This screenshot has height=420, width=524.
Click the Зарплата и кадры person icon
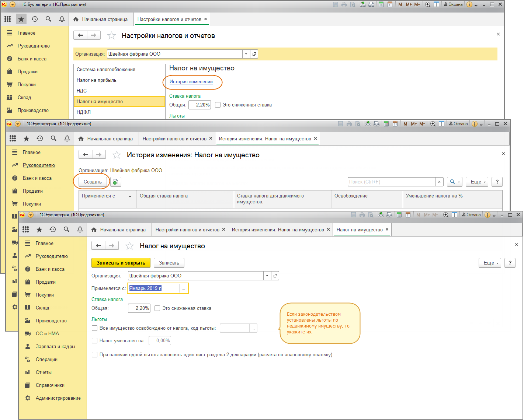coord(28,347)
